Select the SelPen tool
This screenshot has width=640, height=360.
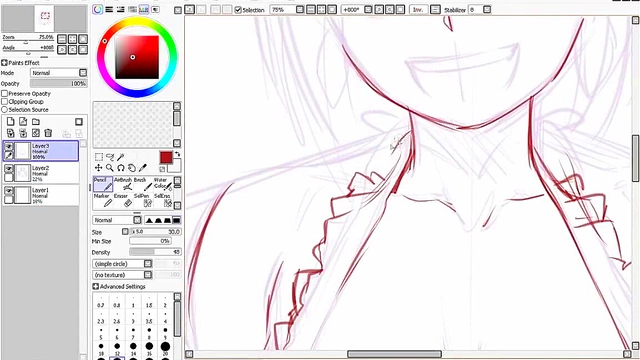142,200
